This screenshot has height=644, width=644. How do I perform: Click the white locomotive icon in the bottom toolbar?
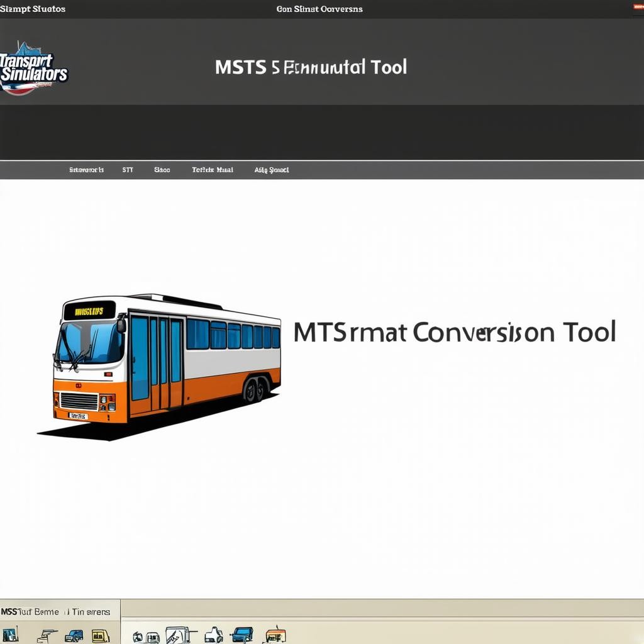(214, 635)
